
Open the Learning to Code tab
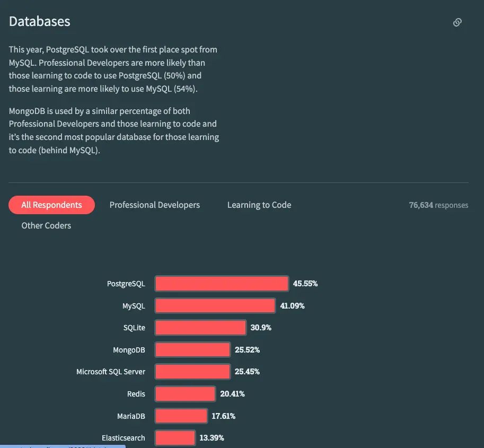coord(259,205)
